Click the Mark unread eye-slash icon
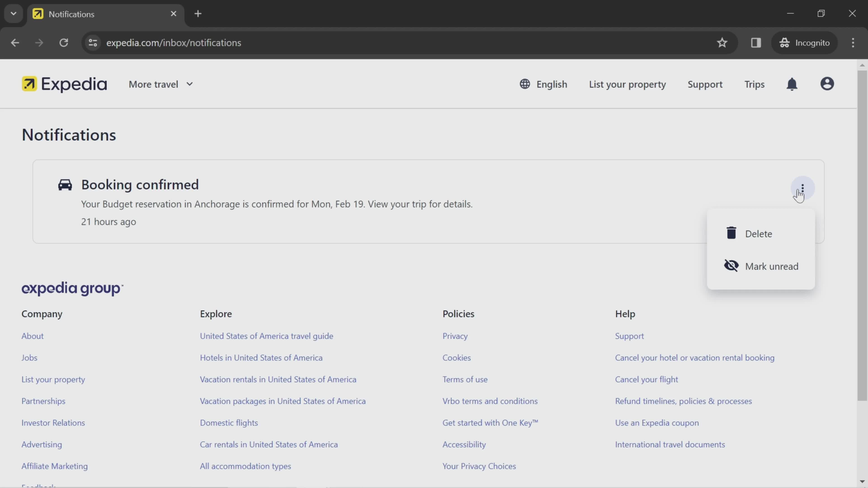The image size is (868, 488). pos(731,266)
